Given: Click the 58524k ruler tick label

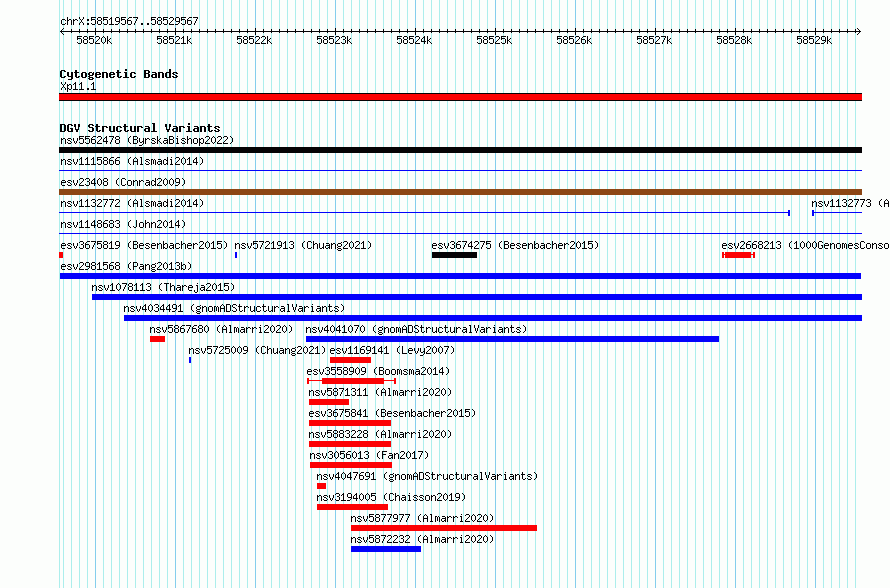Looking at the screenshot, I should point(414,40).
